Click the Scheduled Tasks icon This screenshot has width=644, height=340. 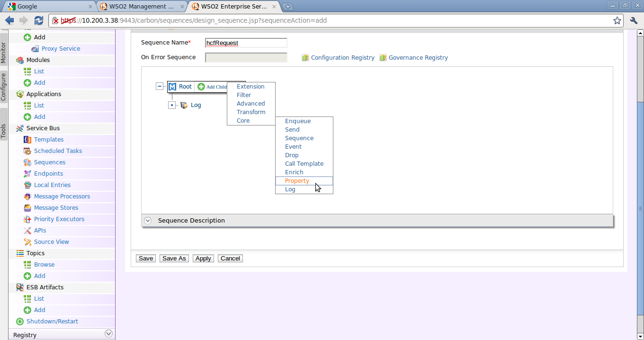(27, 151)
